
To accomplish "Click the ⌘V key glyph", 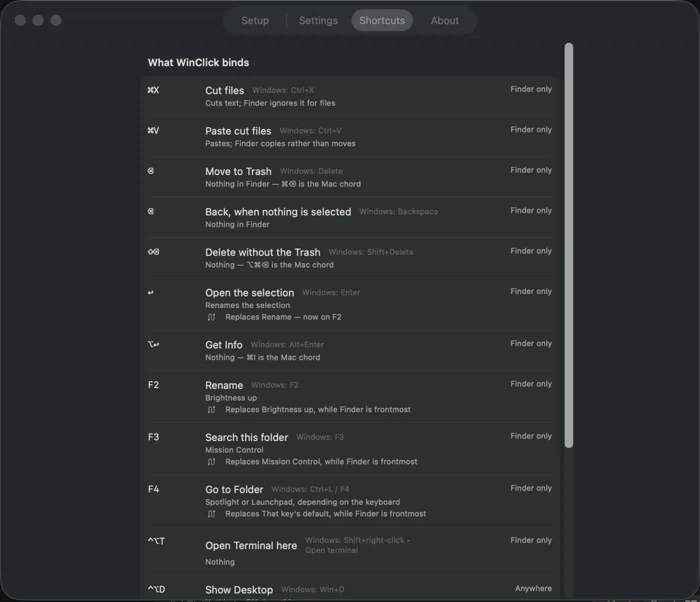I will (x=153, y=130).
